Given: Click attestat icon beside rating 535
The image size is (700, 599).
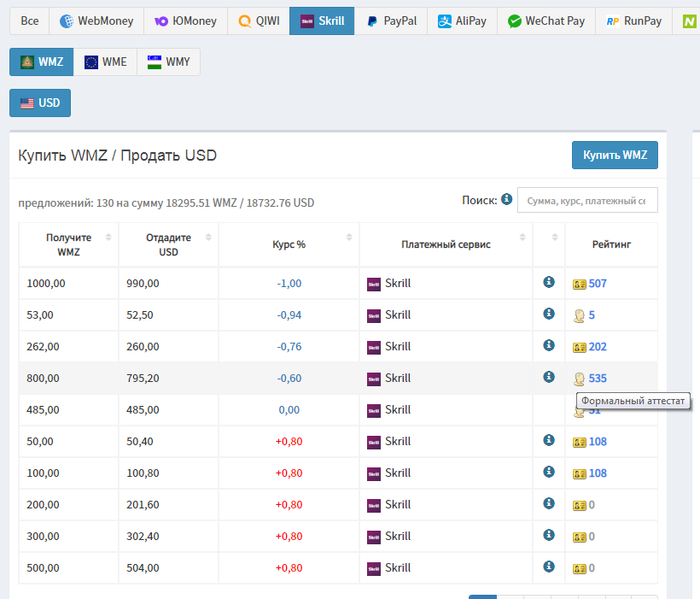Looking at the screenshot, I should tap(579, 379).
